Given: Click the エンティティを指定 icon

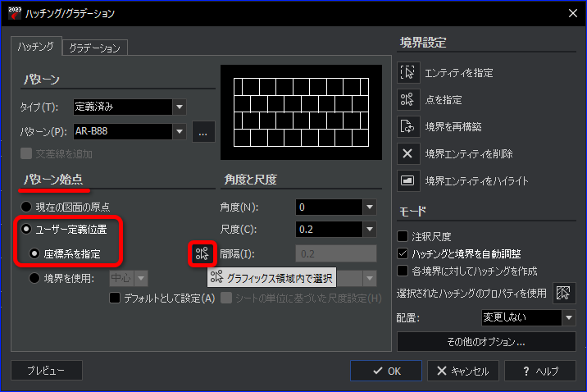Looking at the screenshot, I should [408, 72].
